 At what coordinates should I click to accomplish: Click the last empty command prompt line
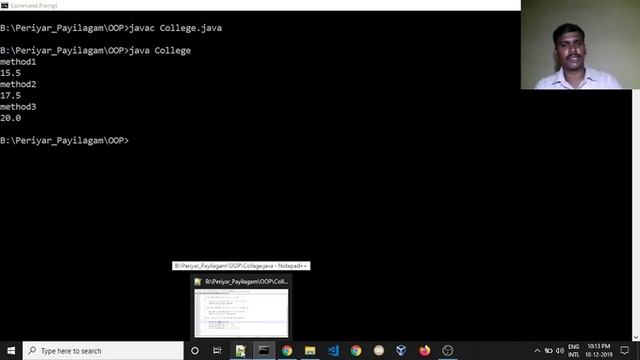[x=64, y=140]
